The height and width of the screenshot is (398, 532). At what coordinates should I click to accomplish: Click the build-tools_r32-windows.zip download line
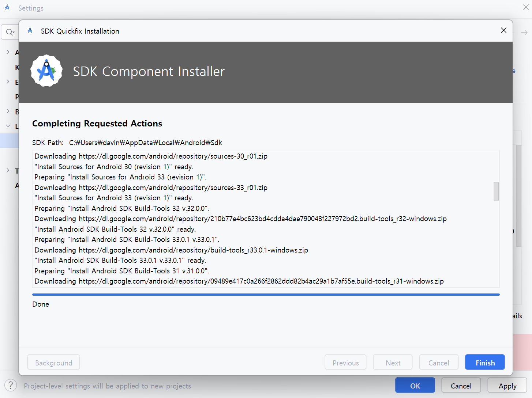tap(241, 219)
